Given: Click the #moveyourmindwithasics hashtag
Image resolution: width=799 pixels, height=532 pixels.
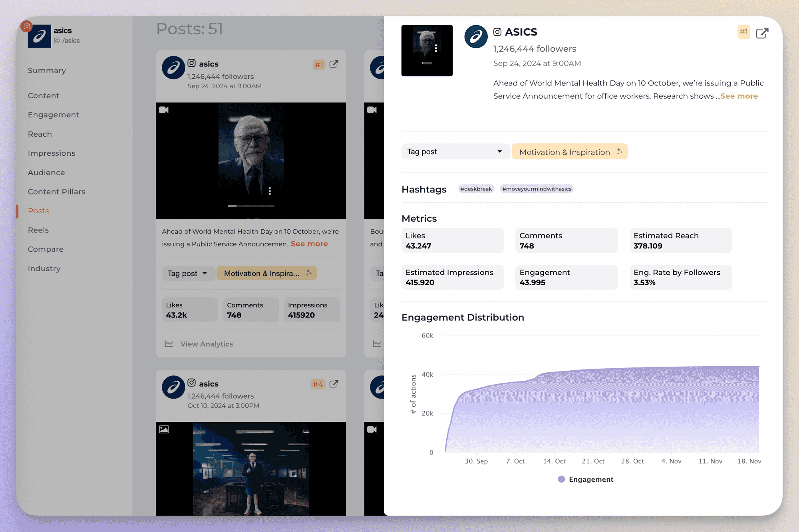Looking at the screenshot, I should [537, 189].
